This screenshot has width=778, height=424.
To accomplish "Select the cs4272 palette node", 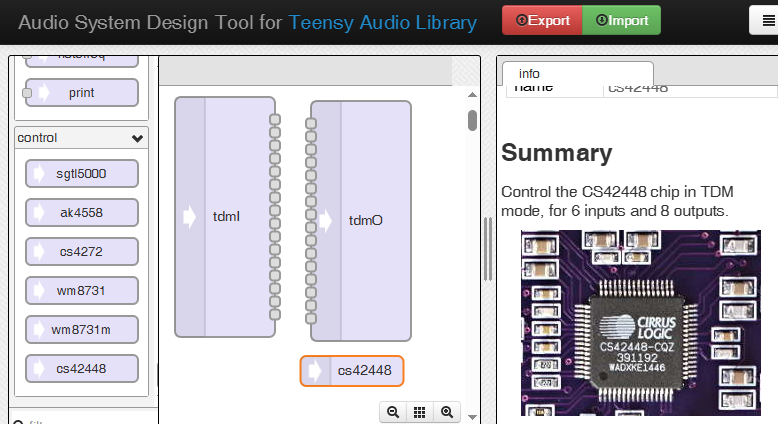I will point(82,251).
